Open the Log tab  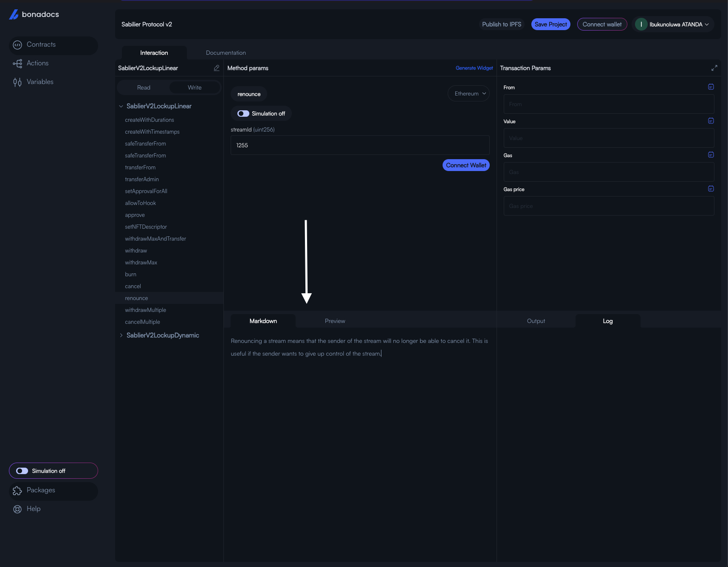pos(608,321)
